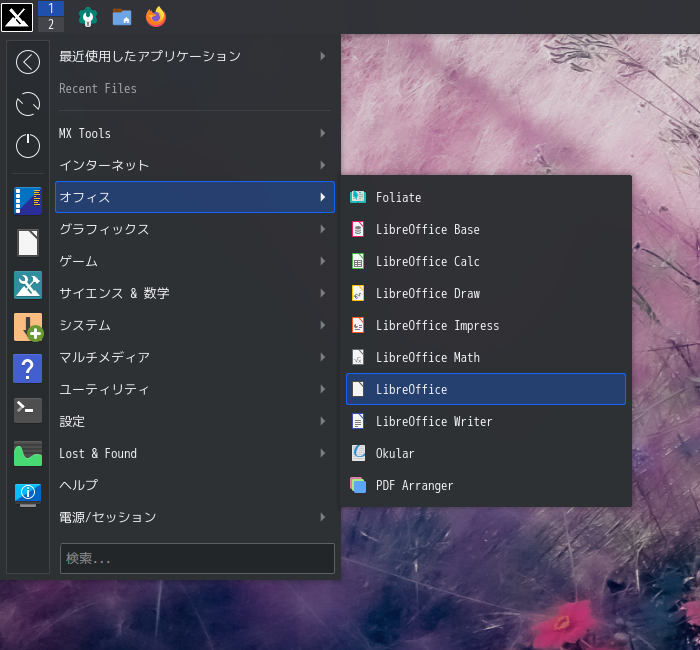Open the system info monitor sidebar icon
The width and height of the screenshot is (700, 650).
pos(28,495)
